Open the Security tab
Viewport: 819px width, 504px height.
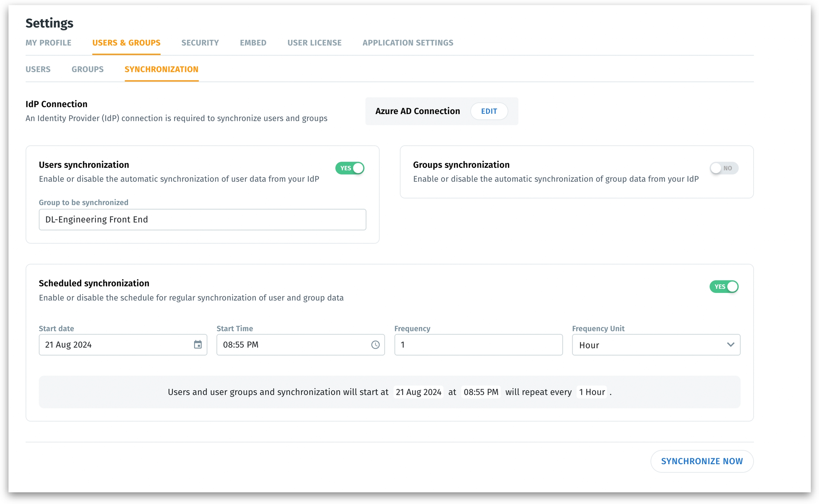click(x=200, y=43)
